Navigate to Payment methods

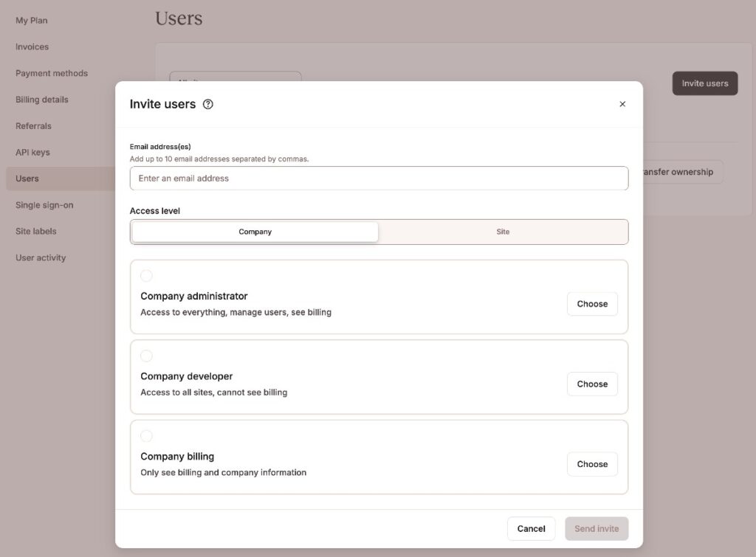click(51, 73)
